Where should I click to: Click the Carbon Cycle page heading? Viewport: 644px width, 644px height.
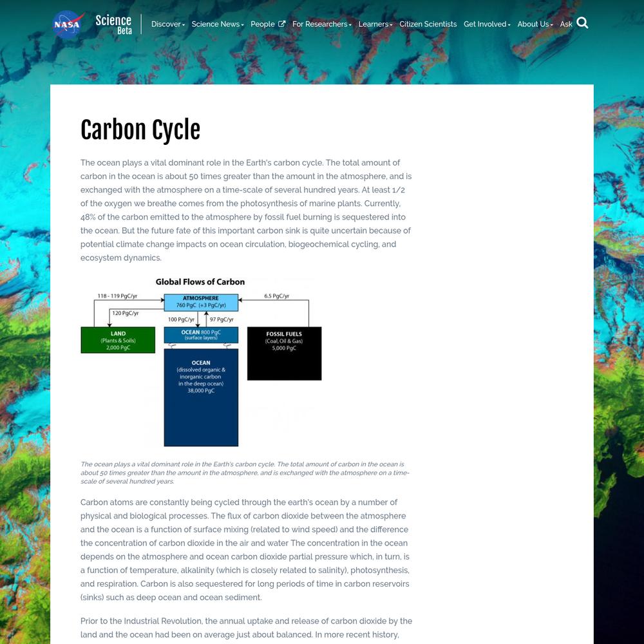(x=140, y=130)
